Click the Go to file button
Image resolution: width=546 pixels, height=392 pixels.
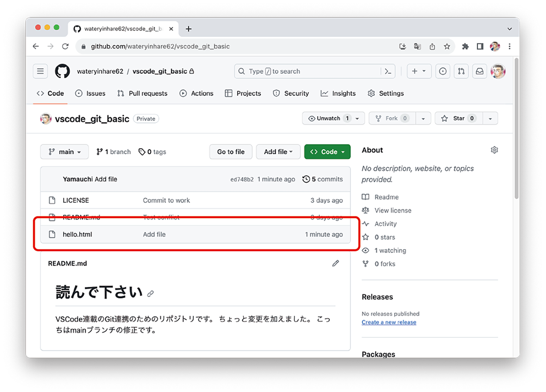pyautogui.click(x=231, y=152)
